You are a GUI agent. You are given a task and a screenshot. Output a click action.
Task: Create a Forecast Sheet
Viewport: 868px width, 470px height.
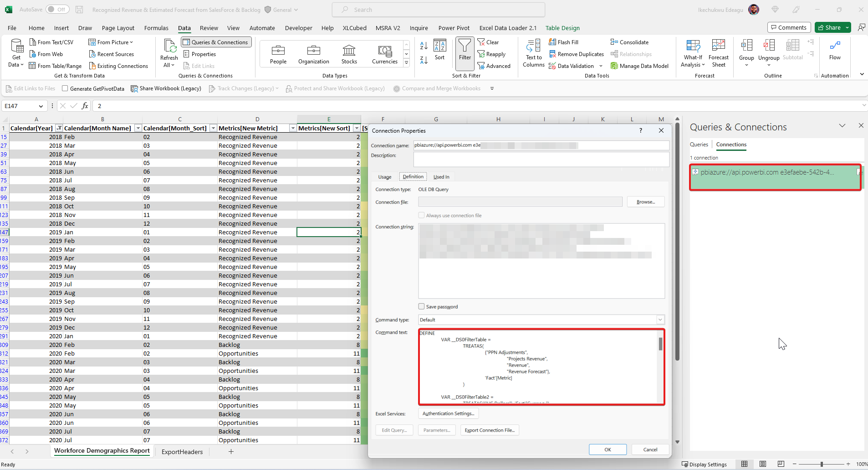pyautogui.click(x=718, y=54)
